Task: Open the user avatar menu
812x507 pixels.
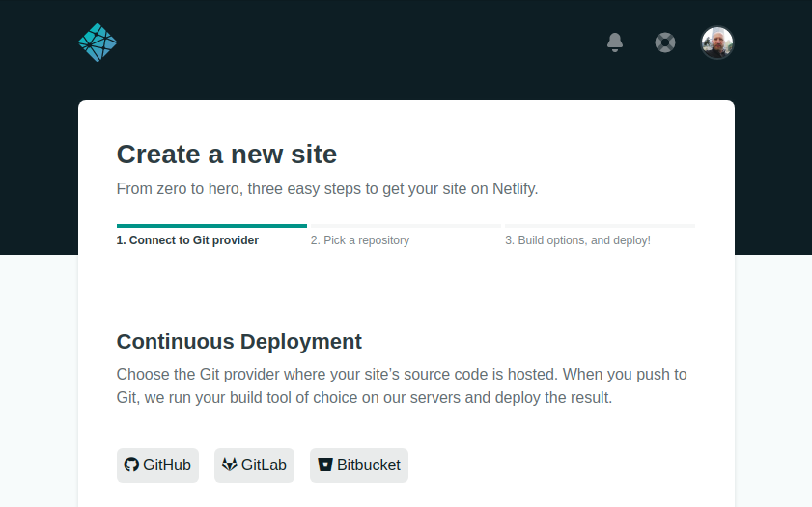Action: [717, 42]
